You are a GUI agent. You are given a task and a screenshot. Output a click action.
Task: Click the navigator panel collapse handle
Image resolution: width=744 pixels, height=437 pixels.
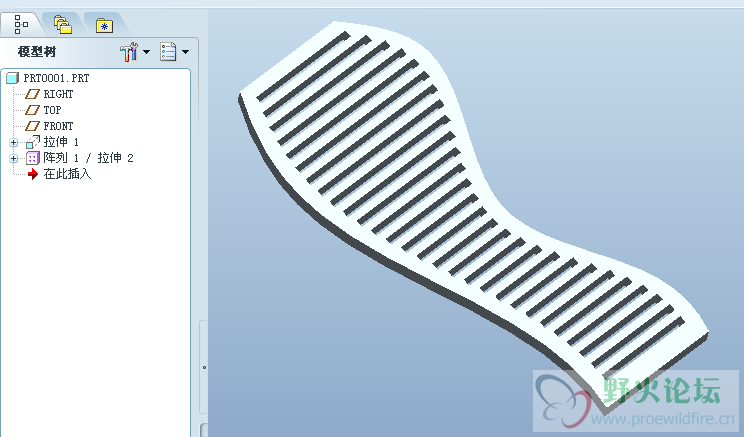point(204,367)
